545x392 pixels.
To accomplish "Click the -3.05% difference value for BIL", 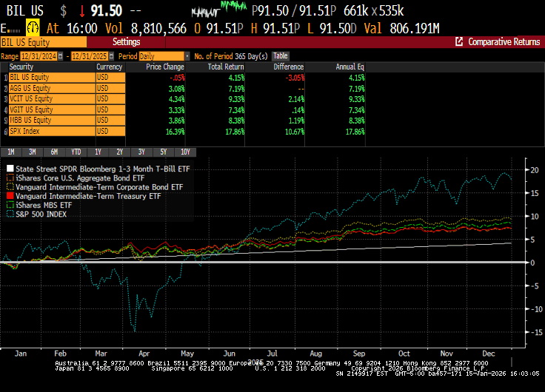I will pyautogui.click(x=295, y=78).
